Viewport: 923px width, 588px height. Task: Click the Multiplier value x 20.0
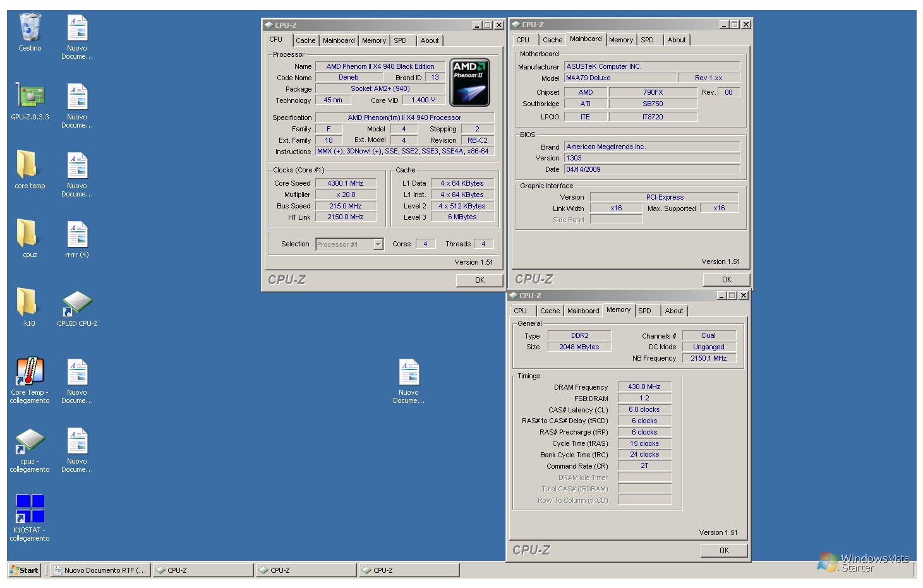tap(346, 195)
